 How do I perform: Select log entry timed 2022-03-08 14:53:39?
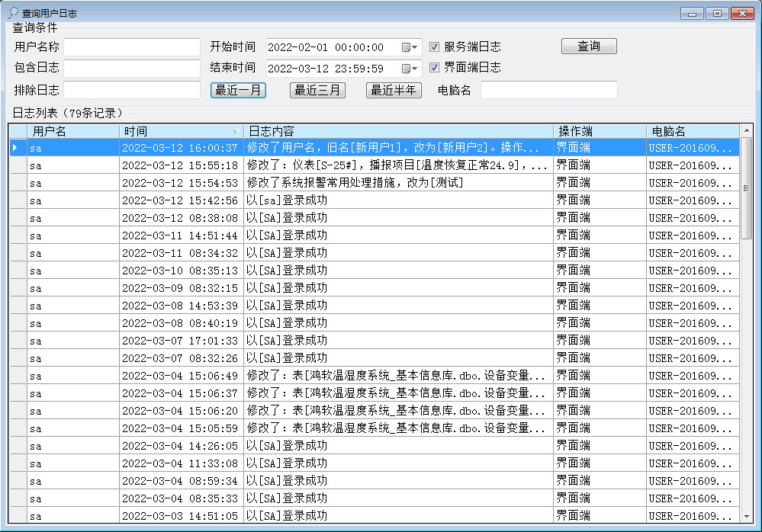point(375,305)
